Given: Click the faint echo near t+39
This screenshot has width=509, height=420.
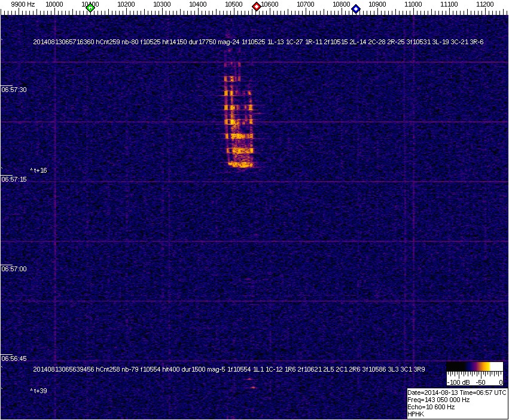Looking at the screenshot, I should tap(252, 388).
